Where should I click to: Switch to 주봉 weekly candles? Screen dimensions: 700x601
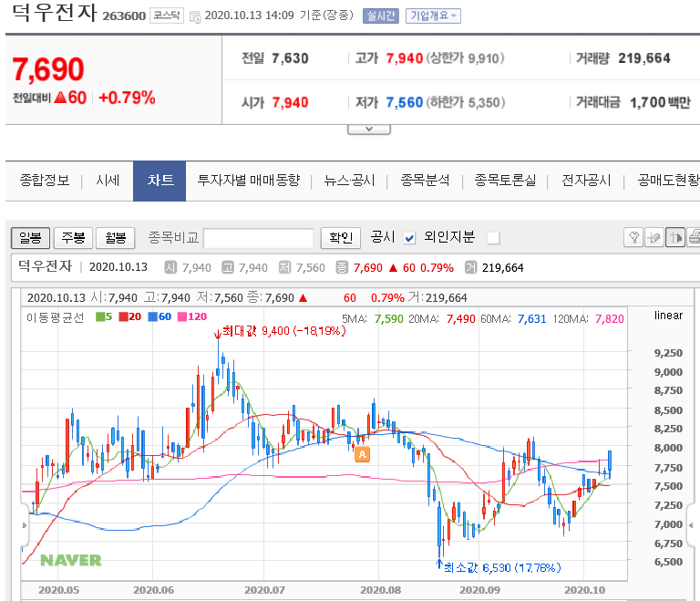(73, 238)
